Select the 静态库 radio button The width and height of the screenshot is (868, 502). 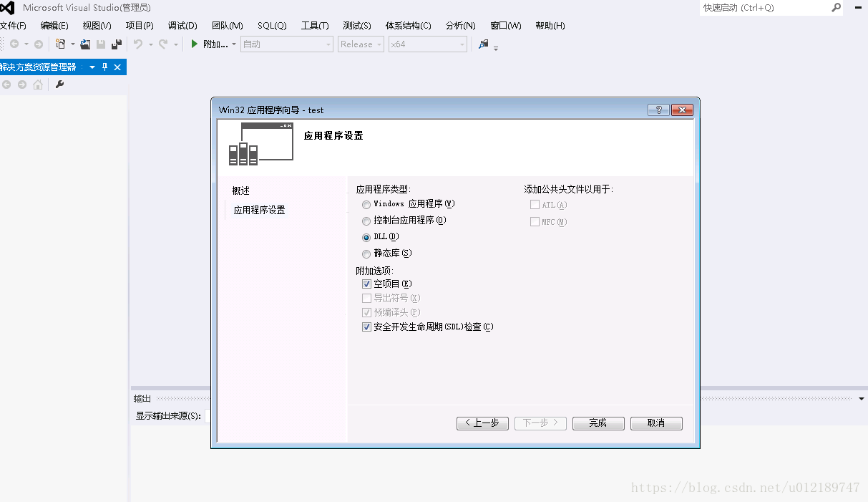[x=366, y=254]
